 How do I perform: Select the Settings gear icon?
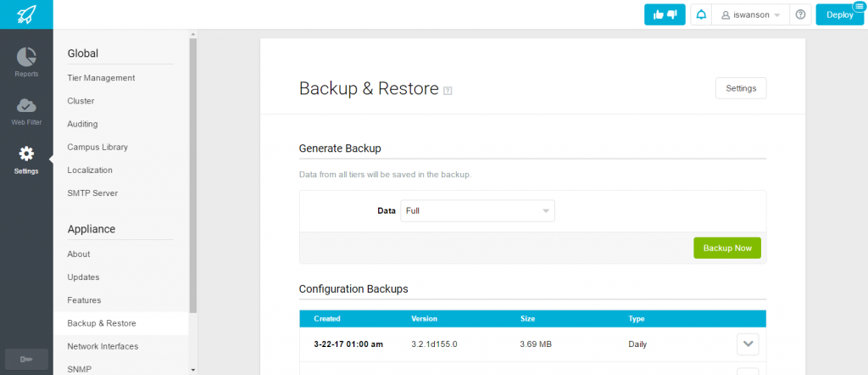click(x=26, y=154)
